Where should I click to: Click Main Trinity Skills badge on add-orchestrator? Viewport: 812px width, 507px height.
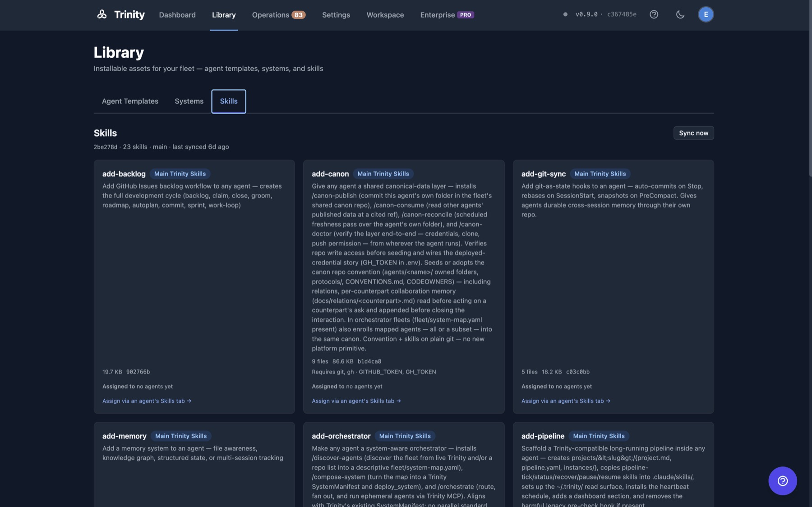405,436
